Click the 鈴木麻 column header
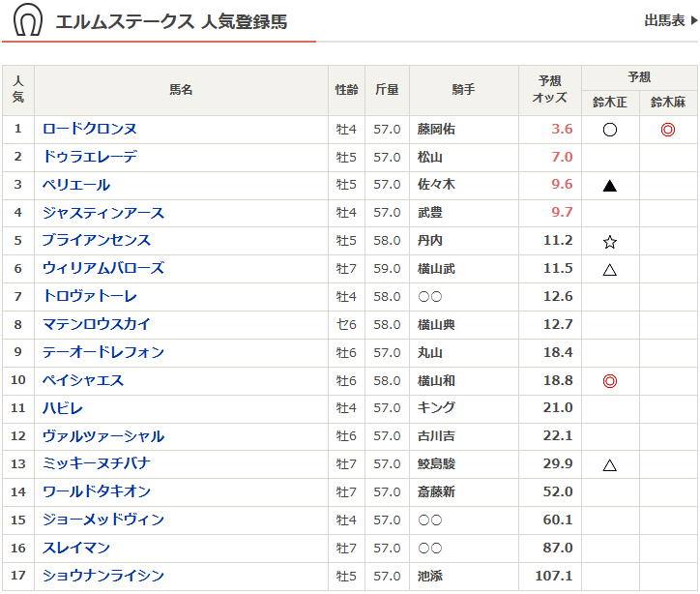The height and width of the screenshot is (594, 700). 668,103
